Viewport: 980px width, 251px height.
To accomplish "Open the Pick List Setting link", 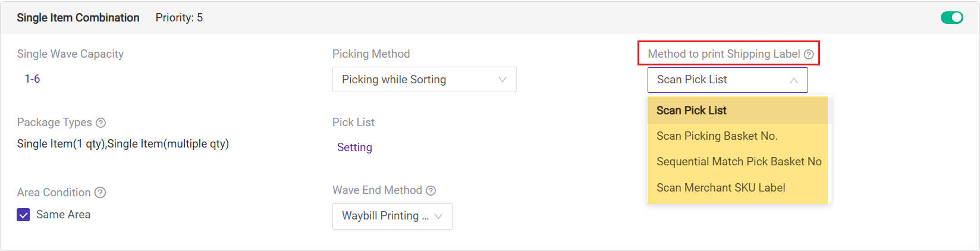I will [x=354, y=148].
